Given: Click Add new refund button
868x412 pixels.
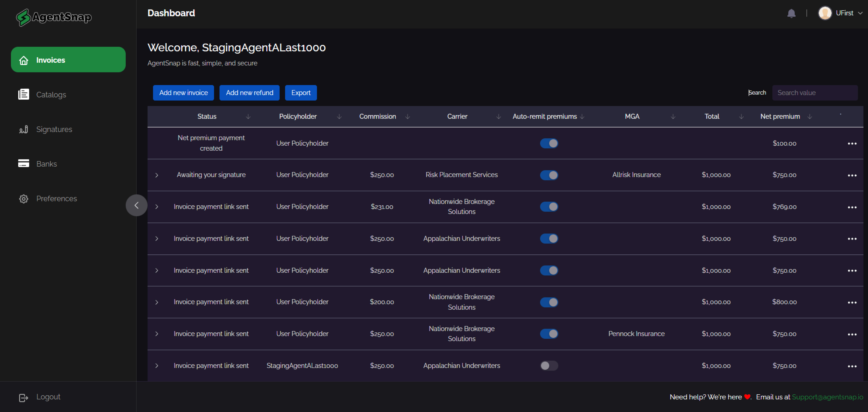Looking at the screenshot, I should tap(249, 93).
